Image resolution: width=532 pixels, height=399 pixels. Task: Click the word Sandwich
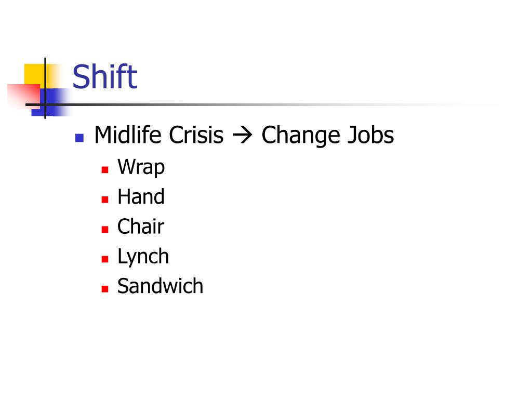click(160, 286)
